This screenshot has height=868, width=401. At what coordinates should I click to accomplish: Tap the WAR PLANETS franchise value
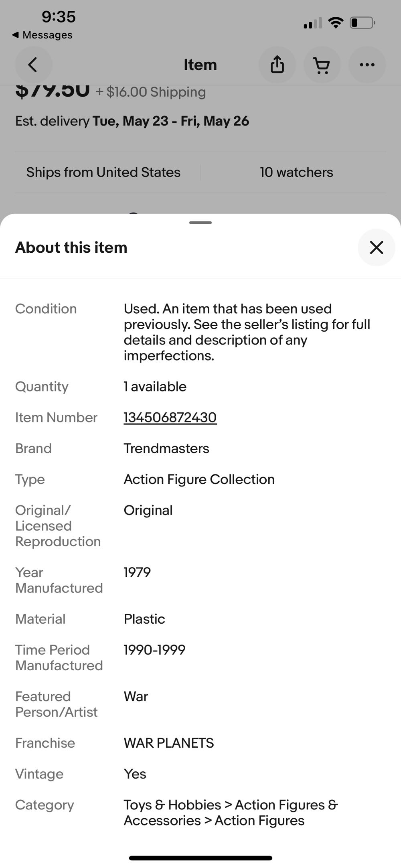coord(168,743)
